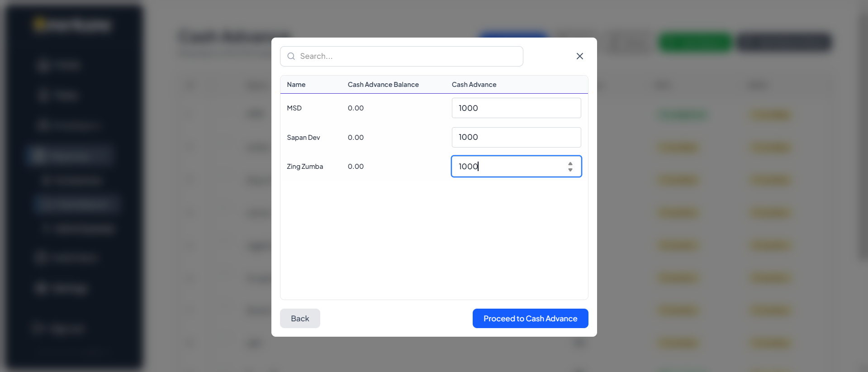This screenshot has height=372, width=868.
Task: Click Sapan Dev's 0.00 balance value
Action: 356,138
